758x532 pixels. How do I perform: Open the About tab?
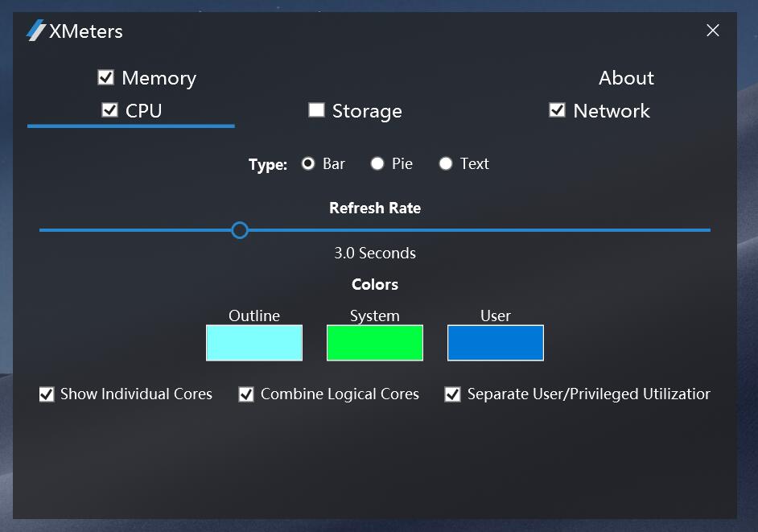[626, 78]
